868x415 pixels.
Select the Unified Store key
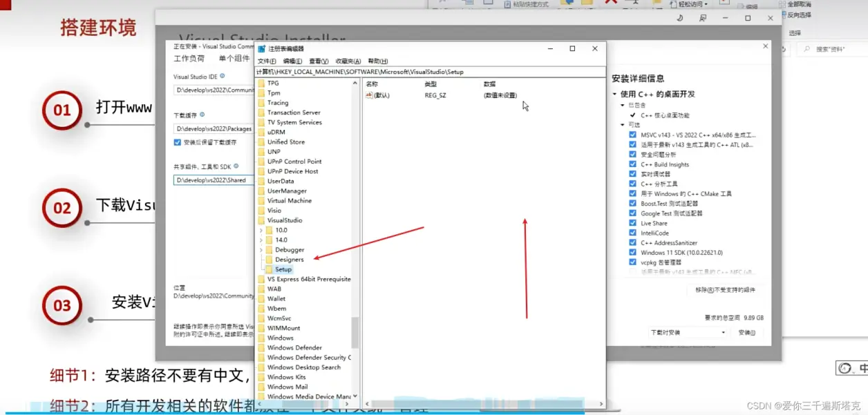[286, 142]
